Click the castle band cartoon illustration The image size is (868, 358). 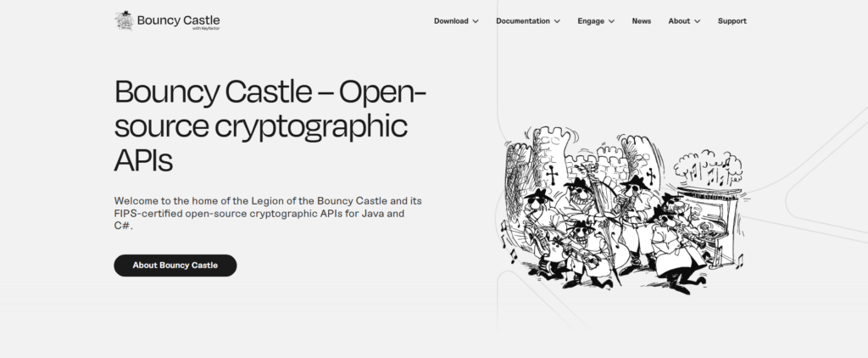[626, 210]
